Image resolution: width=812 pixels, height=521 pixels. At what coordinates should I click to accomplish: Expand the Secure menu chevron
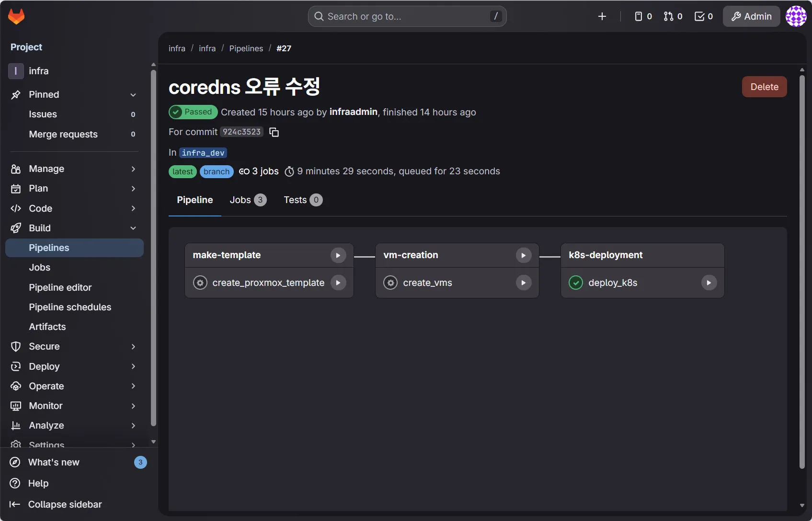pyautogui.click(x=133, y=347)
